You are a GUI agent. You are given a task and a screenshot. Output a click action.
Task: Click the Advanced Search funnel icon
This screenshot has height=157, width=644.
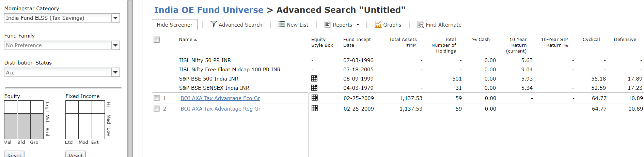click(x=214, y=24)
